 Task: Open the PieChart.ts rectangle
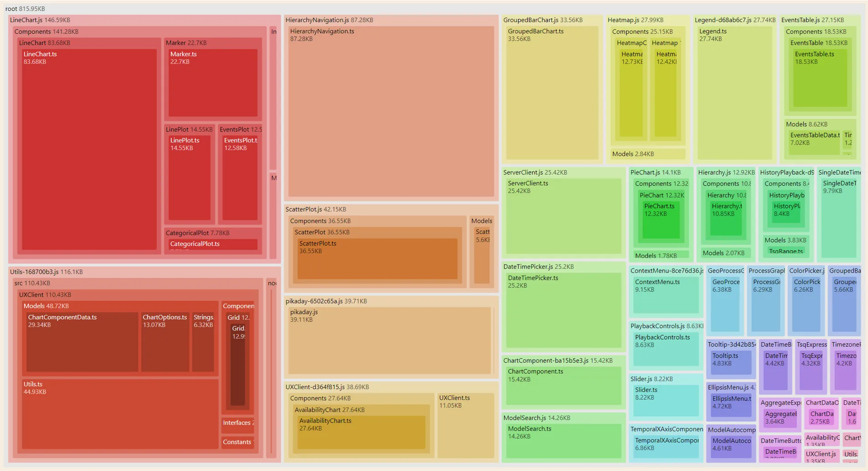coord(660,221)
